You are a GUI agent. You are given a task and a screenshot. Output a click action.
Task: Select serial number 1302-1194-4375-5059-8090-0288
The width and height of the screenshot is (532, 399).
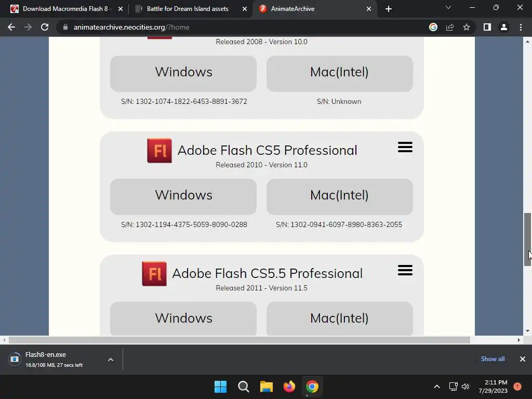click(191, 224)
